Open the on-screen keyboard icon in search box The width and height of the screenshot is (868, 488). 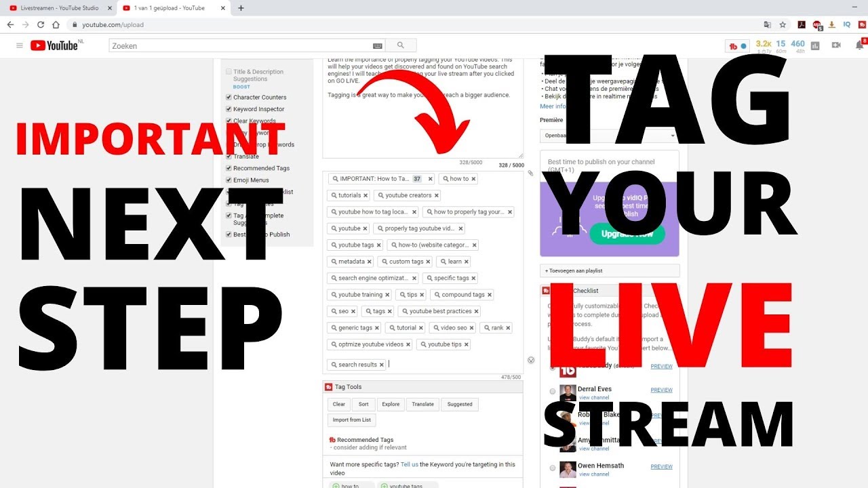378,46
